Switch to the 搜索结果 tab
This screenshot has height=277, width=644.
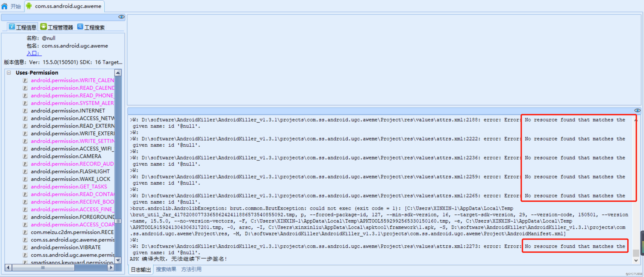166,269
